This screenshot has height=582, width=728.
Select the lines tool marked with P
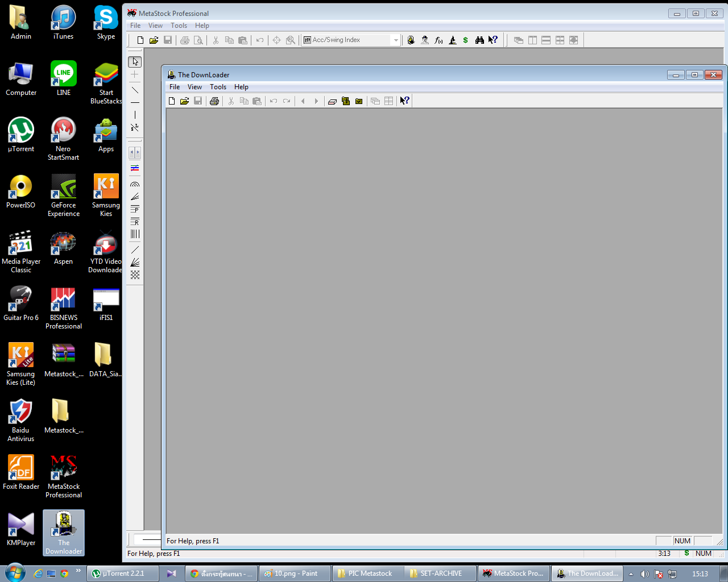pyautogui.click(x=135, y=209)
